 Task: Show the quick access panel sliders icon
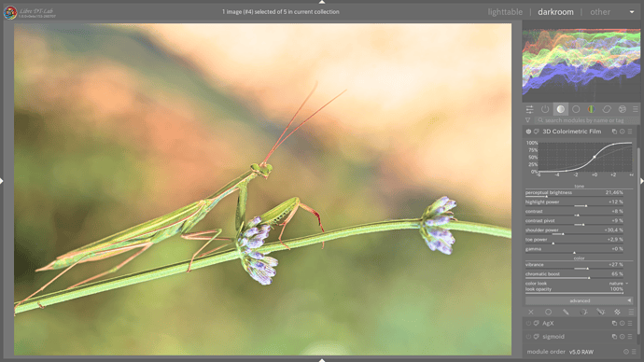529,109
